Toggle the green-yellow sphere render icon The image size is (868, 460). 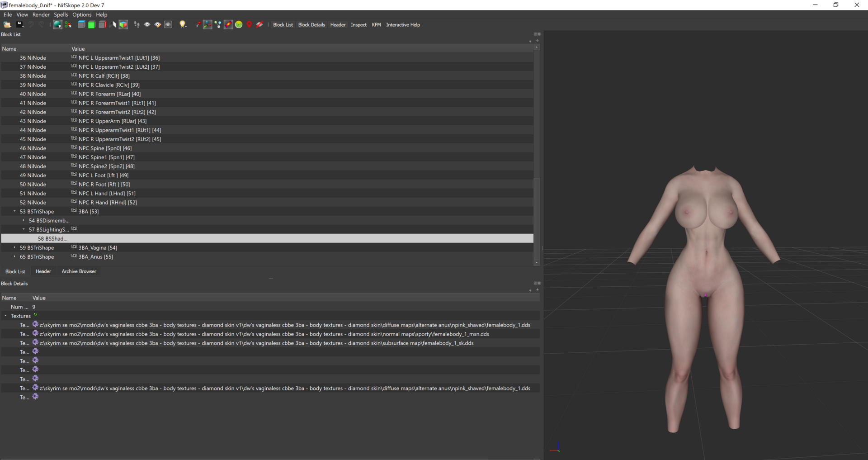(x=239, y=25)
